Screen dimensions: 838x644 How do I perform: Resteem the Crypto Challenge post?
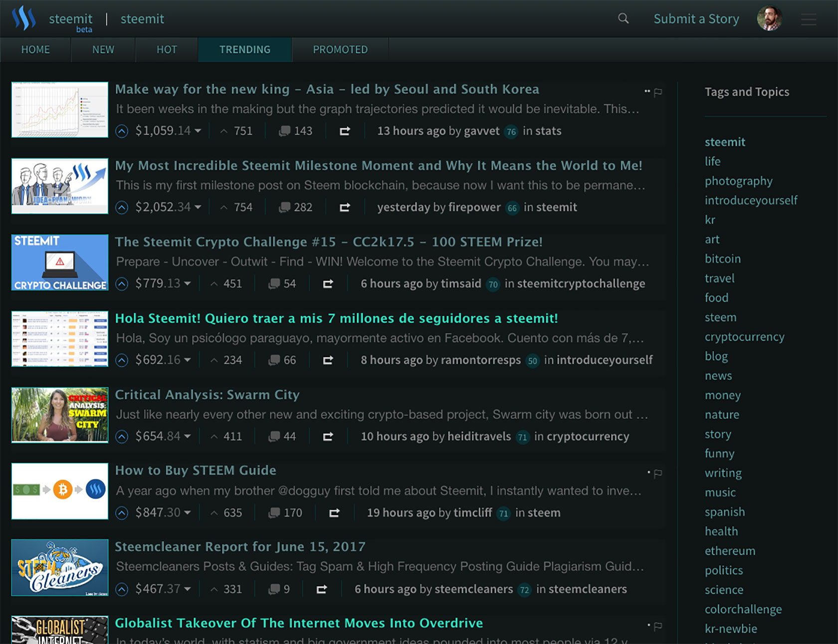(328, 284)
